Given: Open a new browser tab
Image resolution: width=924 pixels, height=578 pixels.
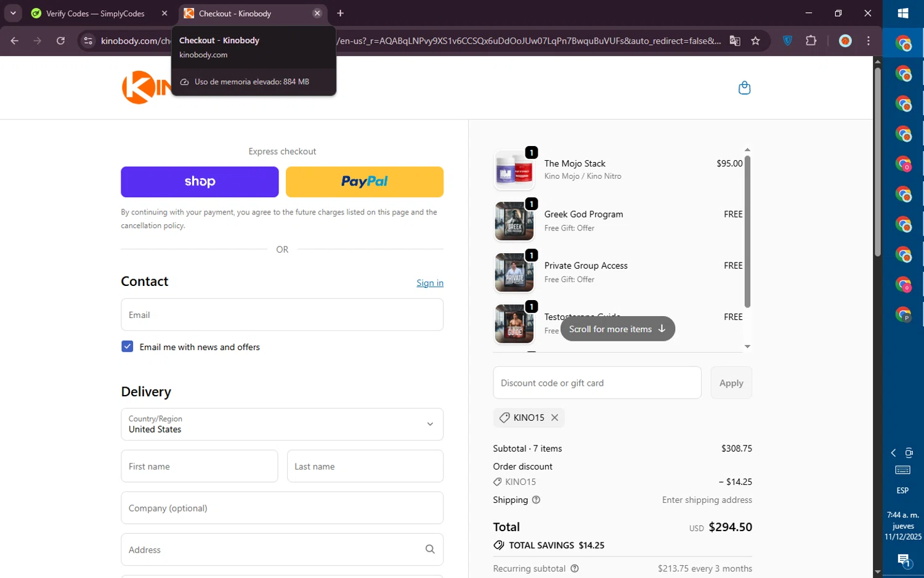Looking at the screenshot, I should [x=340, y=13].
